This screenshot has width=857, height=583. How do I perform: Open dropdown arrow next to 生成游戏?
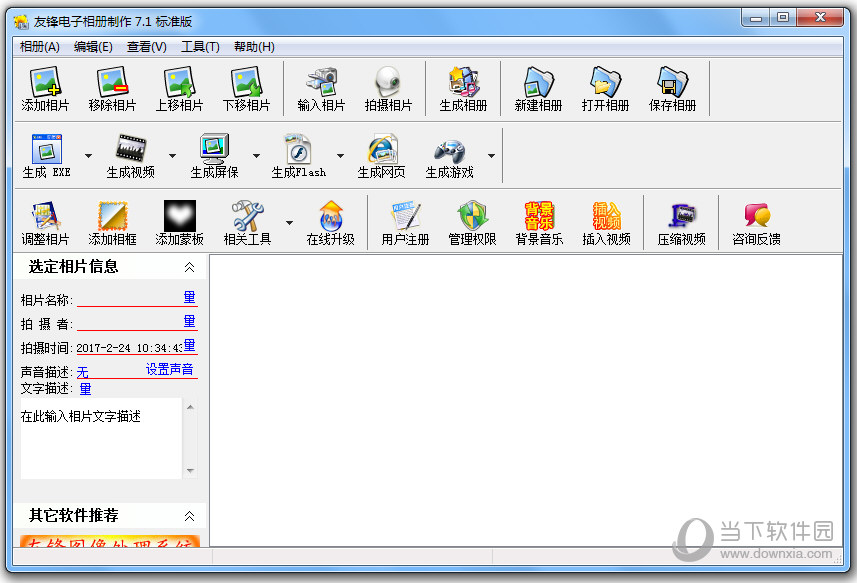[x=491, y=156]
